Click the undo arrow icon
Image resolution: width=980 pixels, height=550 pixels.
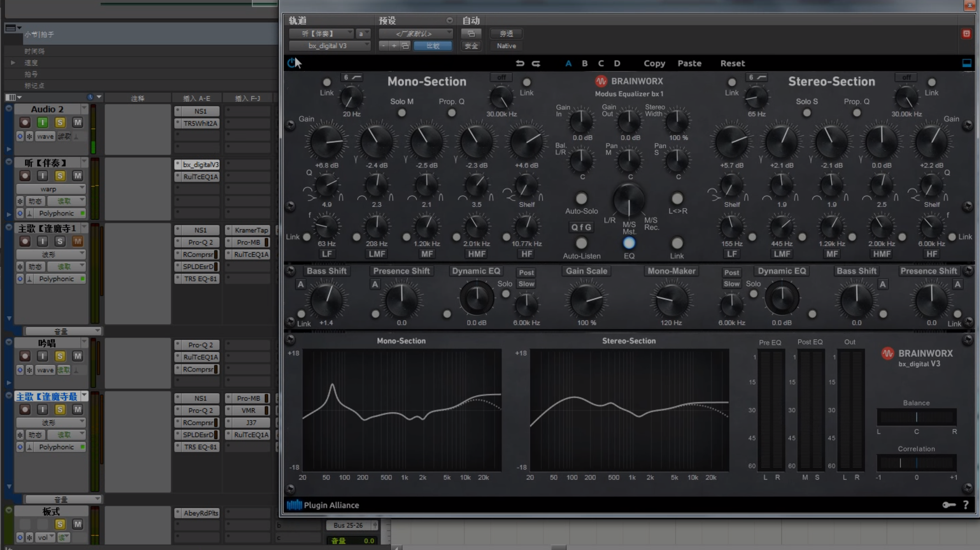coord(520,63)
